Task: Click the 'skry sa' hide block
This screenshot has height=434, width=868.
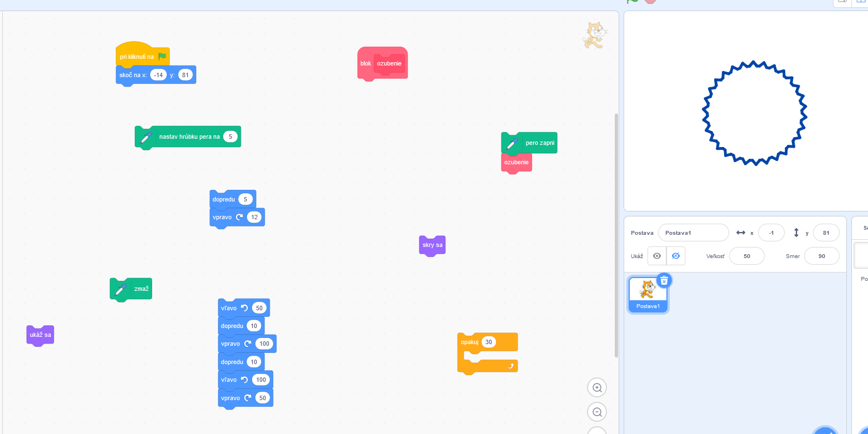Action: 432,245
